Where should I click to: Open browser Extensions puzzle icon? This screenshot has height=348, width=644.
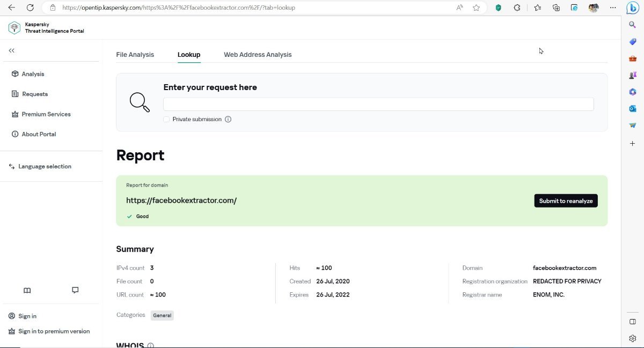click(517, 8)
